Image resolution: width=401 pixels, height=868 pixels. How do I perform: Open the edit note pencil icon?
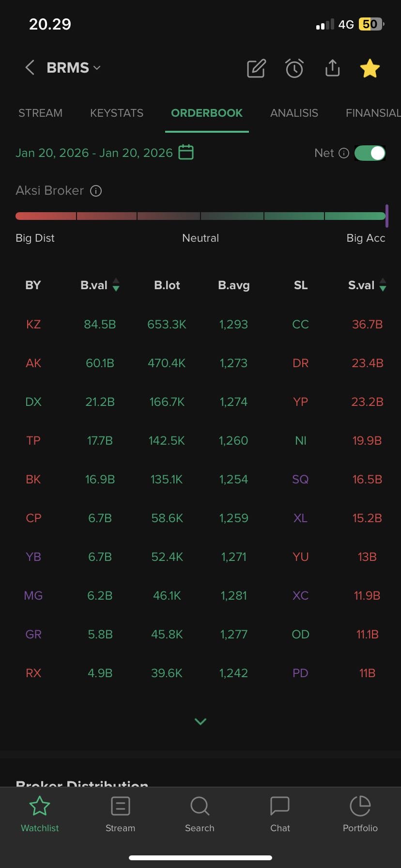tap(256, 69)
